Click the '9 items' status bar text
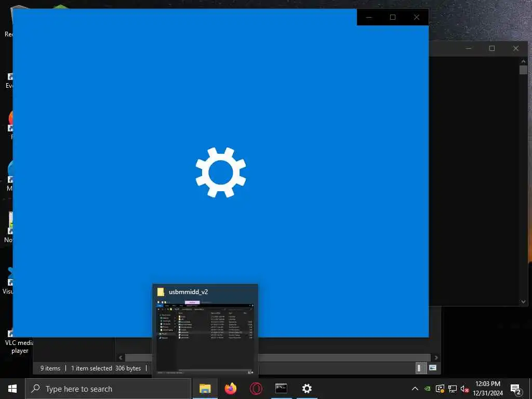532x399 pixels. pyautogui.click(x=50, y=368)
